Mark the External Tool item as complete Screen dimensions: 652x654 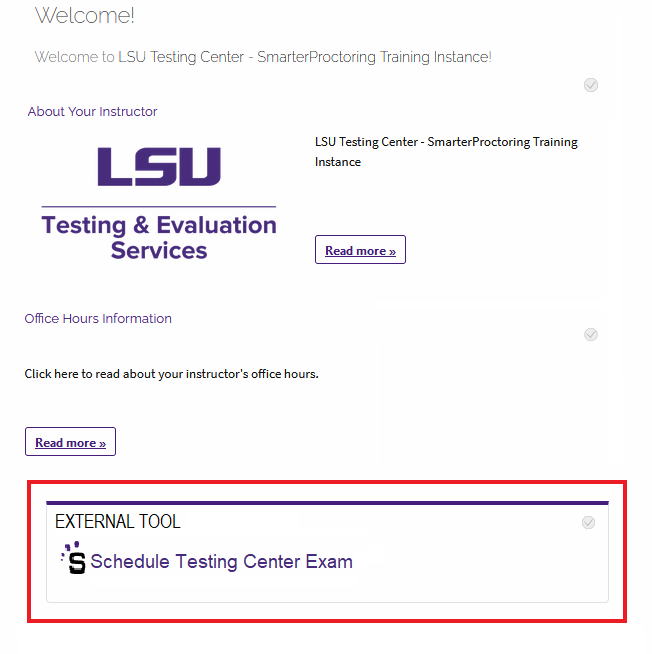(x=588, y=522)
